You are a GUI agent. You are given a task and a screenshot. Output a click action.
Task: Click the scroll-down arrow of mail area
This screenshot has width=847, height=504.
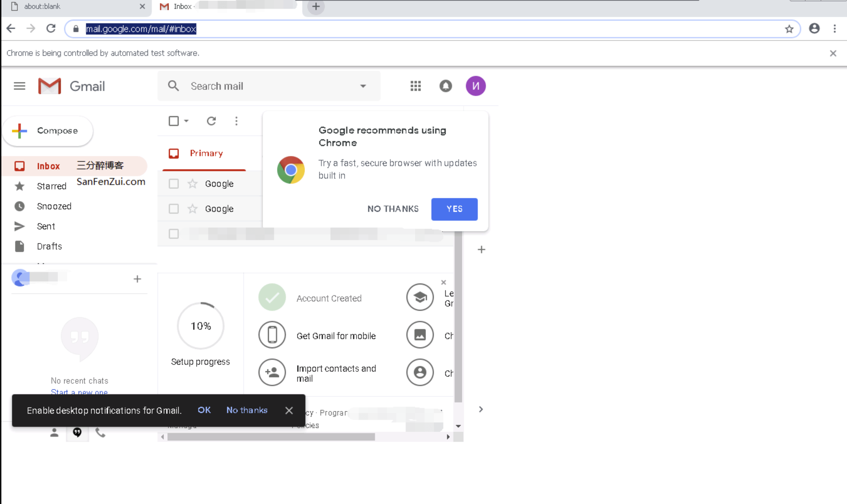(x=458, y=426)
